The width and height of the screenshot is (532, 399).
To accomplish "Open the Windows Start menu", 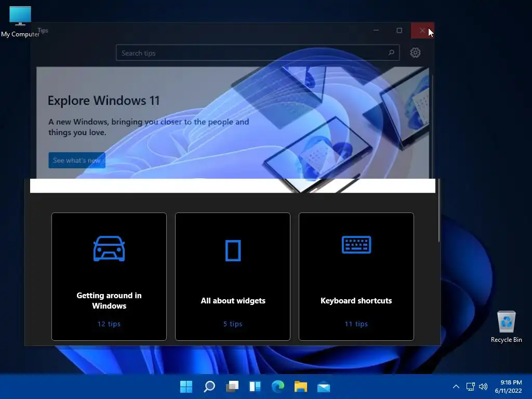I will coord(186,387).
